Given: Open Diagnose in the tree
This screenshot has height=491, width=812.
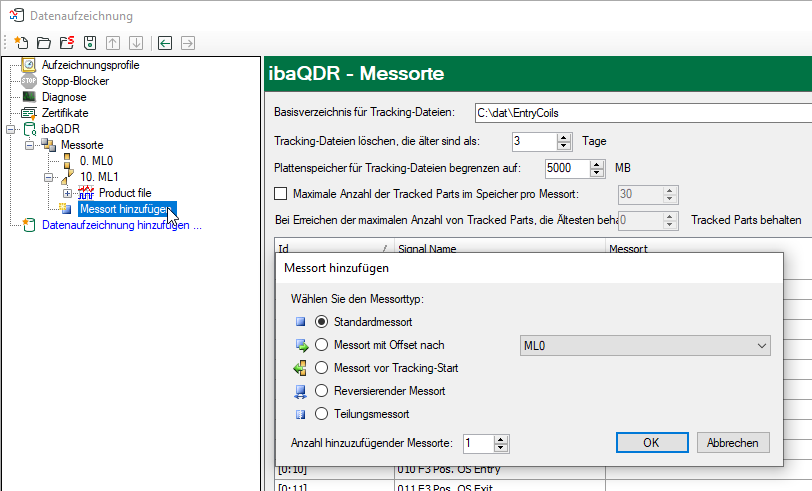Looking at the screenshot, I should [x=64, y=97].
